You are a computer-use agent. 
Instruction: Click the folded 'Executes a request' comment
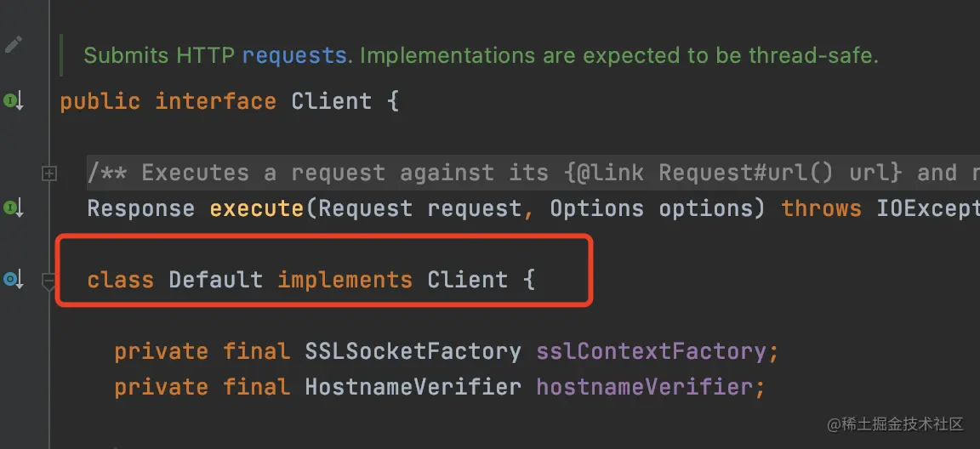click(533, 173)
